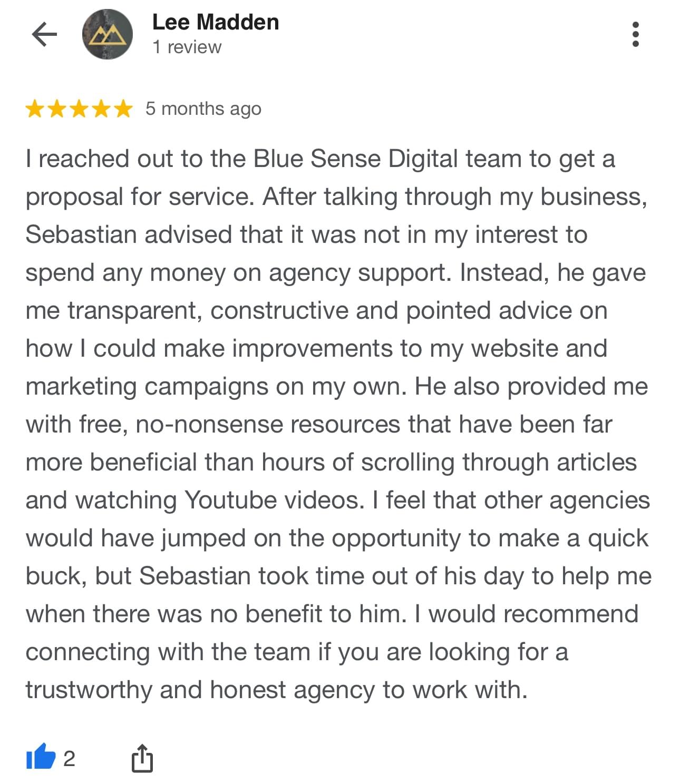The image size is (680, 784).
Task: Open Lee Madden's profile avatar
Action: pos(108,35)
